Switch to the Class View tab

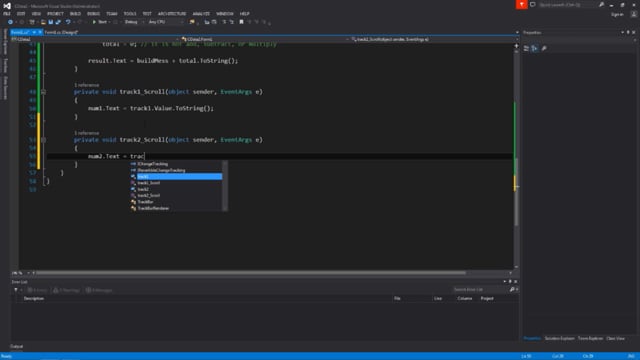point(616,338)
